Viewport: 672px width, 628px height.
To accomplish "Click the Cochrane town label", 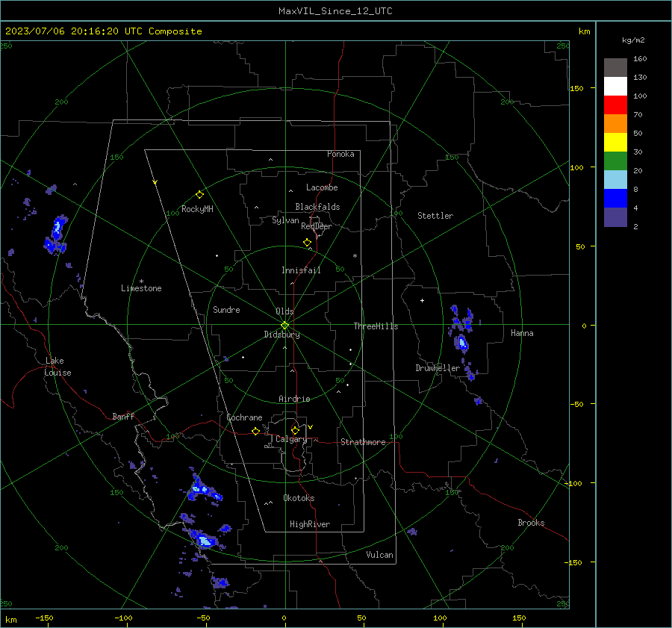I will (244, 417).
